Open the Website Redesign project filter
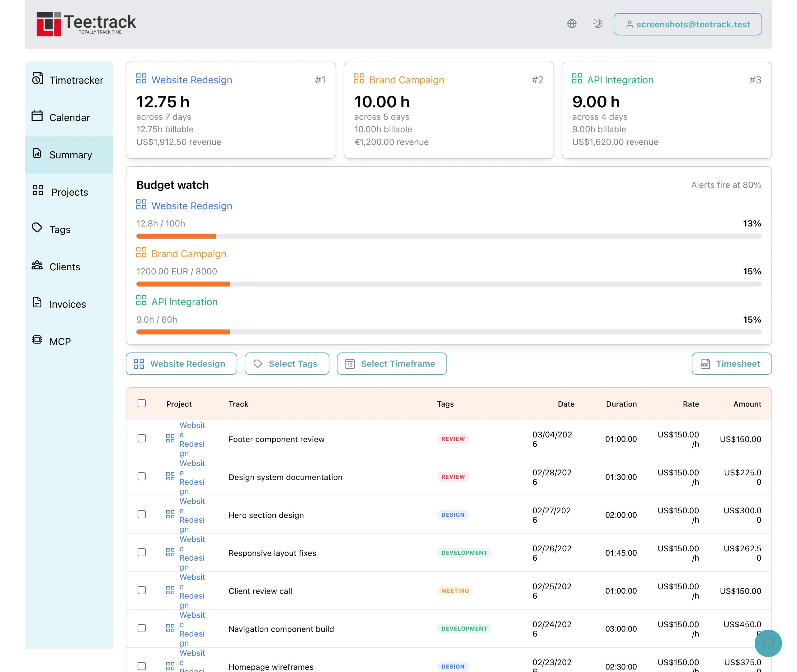 pyautogui.click(x=181, y=364)
